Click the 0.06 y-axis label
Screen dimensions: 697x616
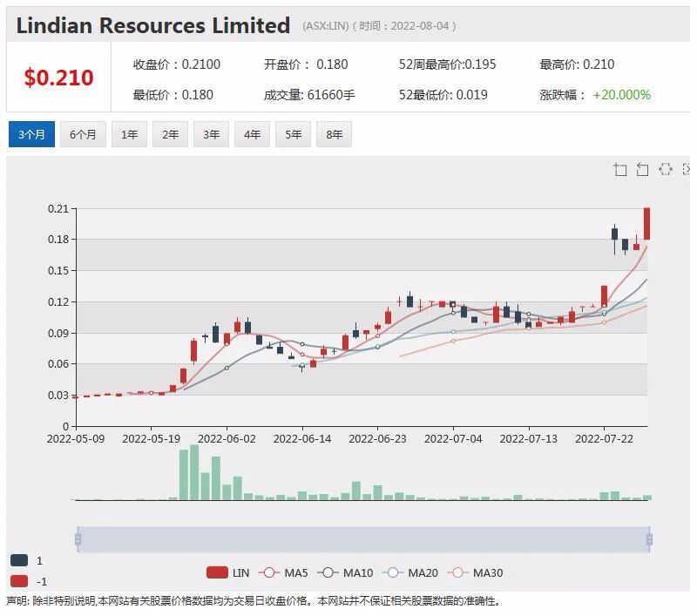coord(58,363)
